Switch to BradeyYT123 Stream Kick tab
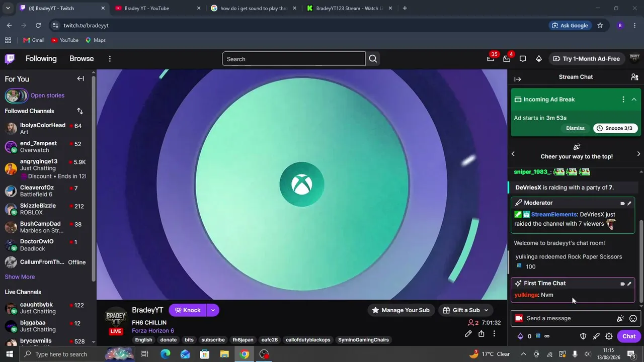This screenshot has height=362, width=644. [x=350, y=8]
